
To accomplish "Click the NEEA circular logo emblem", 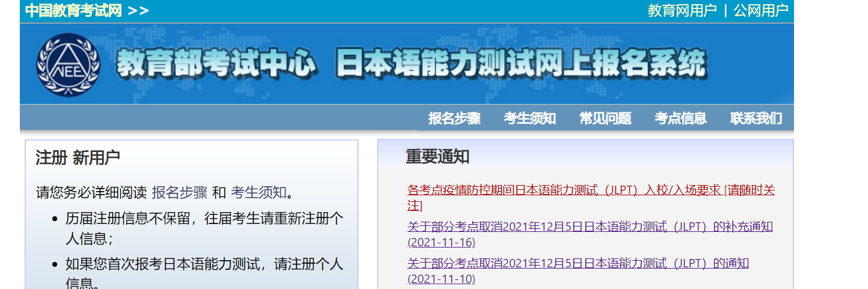I will pos(68,64).
